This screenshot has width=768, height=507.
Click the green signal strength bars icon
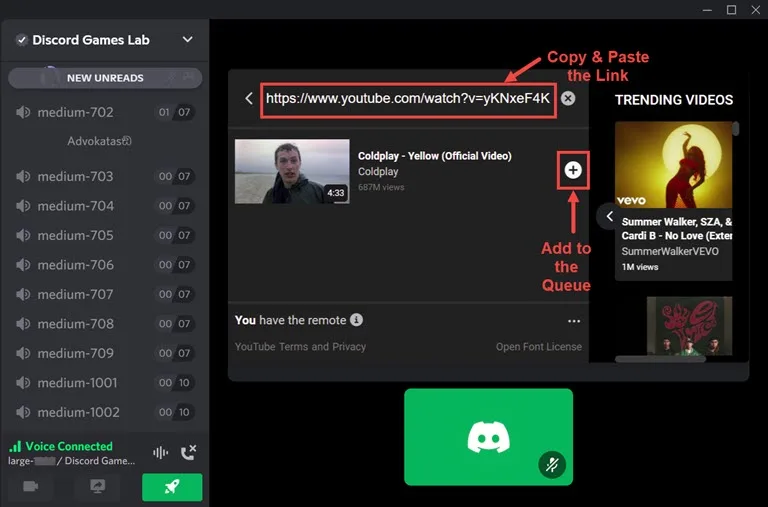(15, 446)
